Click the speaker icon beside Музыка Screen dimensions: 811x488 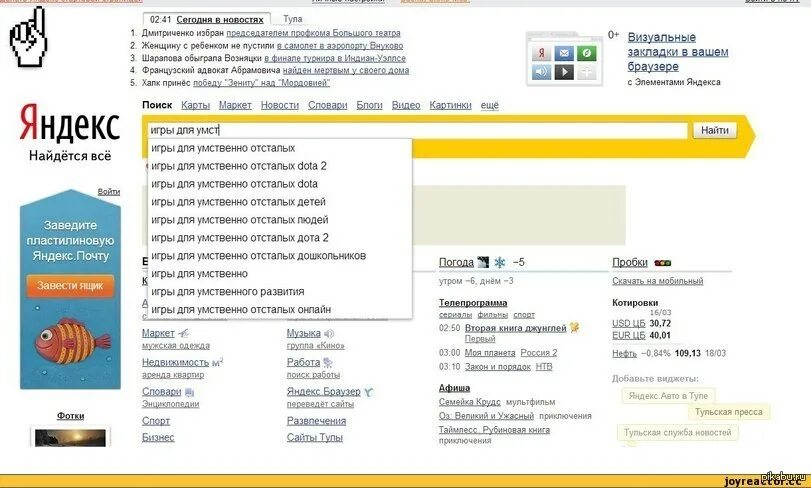329,333
